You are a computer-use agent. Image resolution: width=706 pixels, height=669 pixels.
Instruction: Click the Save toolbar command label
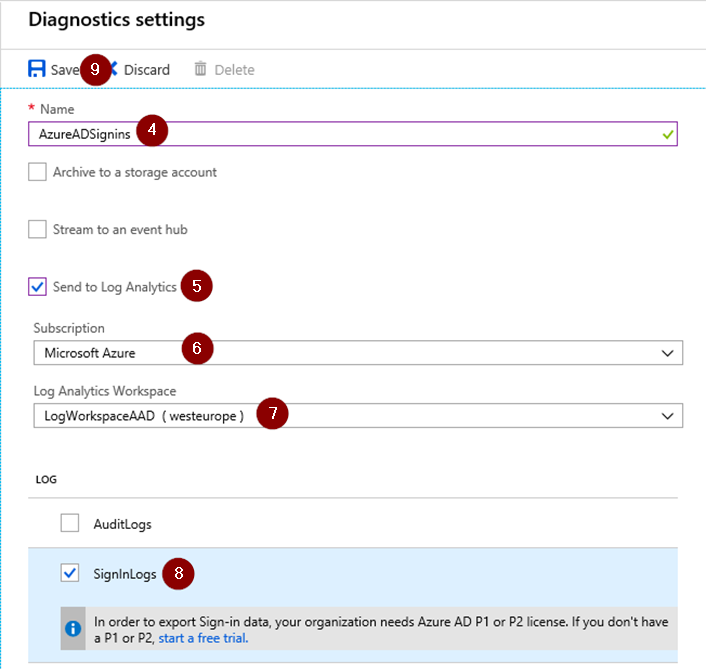coord(65,70)
